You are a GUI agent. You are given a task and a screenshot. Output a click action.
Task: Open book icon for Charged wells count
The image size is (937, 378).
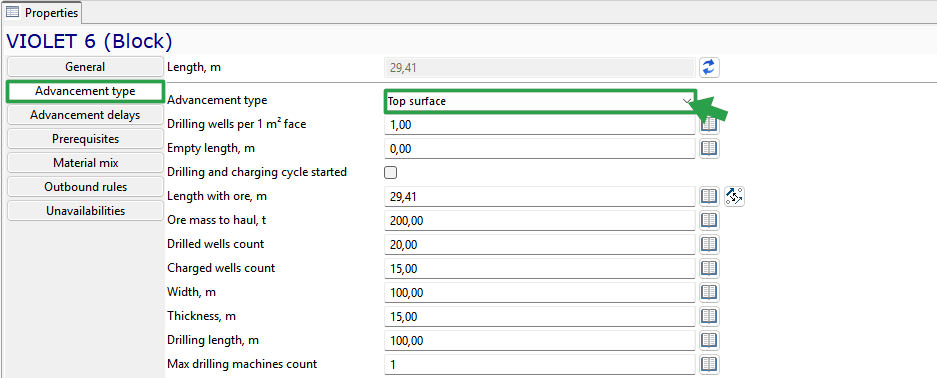point(709,268)
